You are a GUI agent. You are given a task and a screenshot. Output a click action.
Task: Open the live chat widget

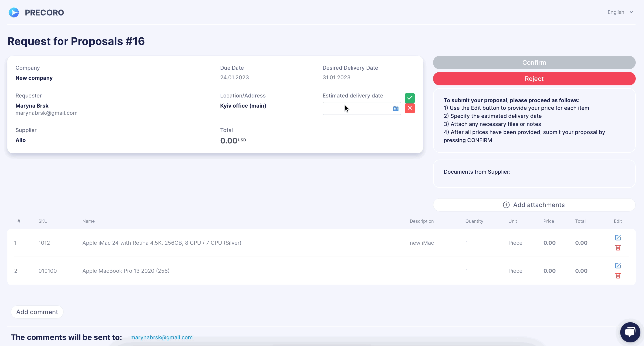[630, 332]
